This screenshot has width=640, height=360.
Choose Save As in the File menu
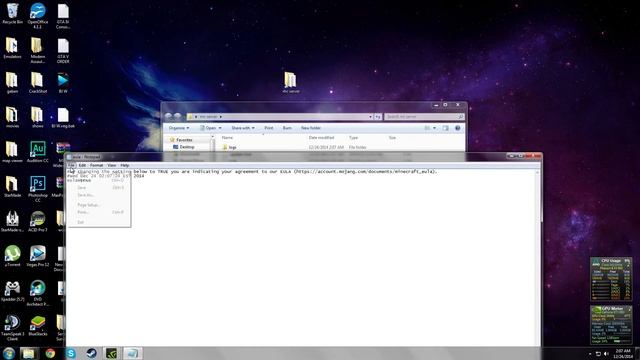99,195
